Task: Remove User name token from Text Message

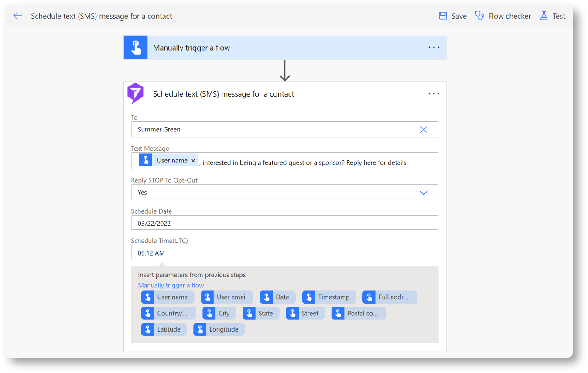Action: [193, 161]
